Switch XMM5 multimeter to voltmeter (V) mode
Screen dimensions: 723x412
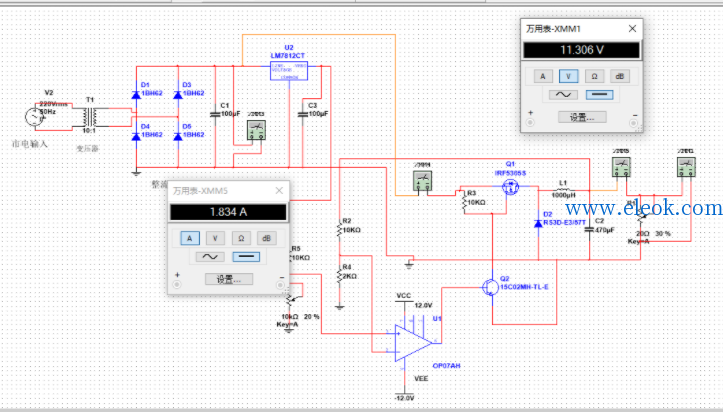click(215, 238)
